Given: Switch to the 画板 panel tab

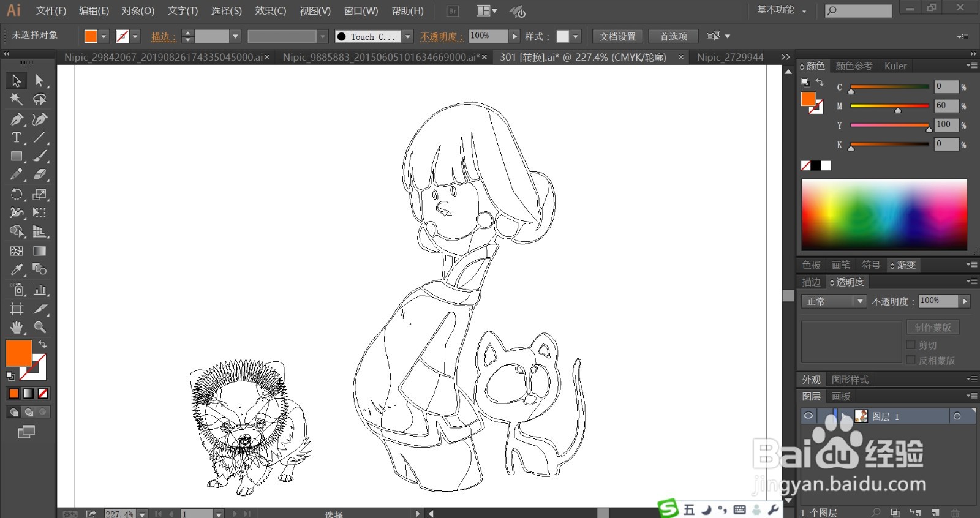Looking at the screenshot, I should [x=841, y=397].
